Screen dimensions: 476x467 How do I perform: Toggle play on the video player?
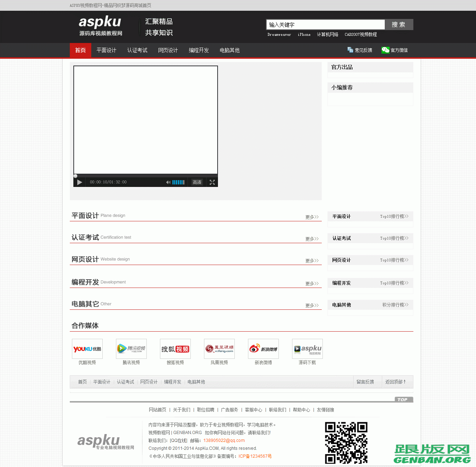[x=79, y=182]
